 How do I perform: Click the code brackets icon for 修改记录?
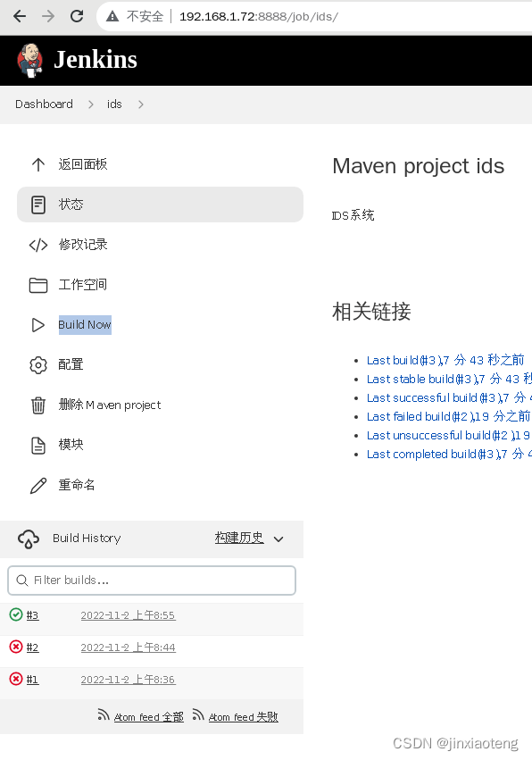coord(38,246)
